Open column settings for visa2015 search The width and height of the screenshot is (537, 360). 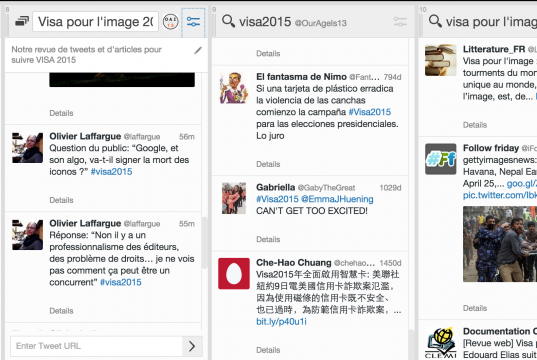pos(400,22)
